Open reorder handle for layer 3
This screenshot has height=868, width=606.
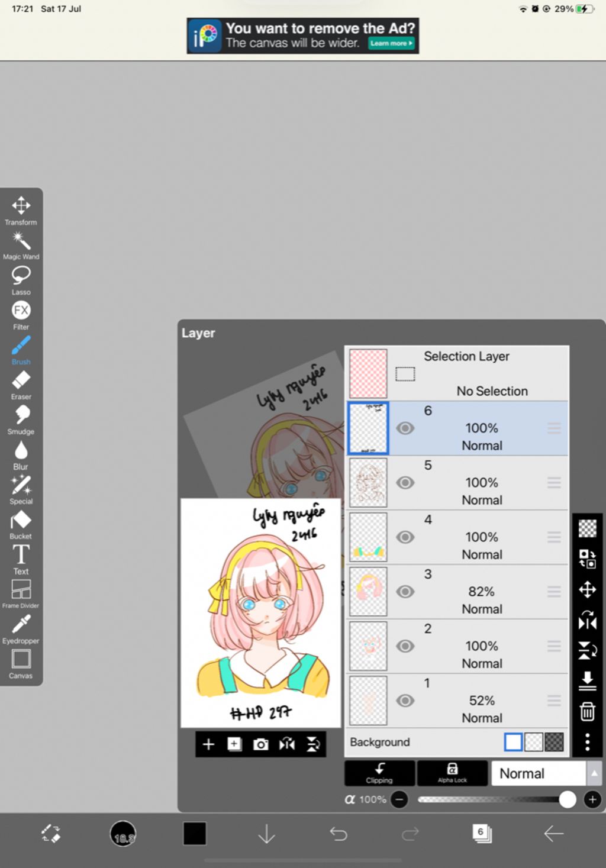(554, 591)
